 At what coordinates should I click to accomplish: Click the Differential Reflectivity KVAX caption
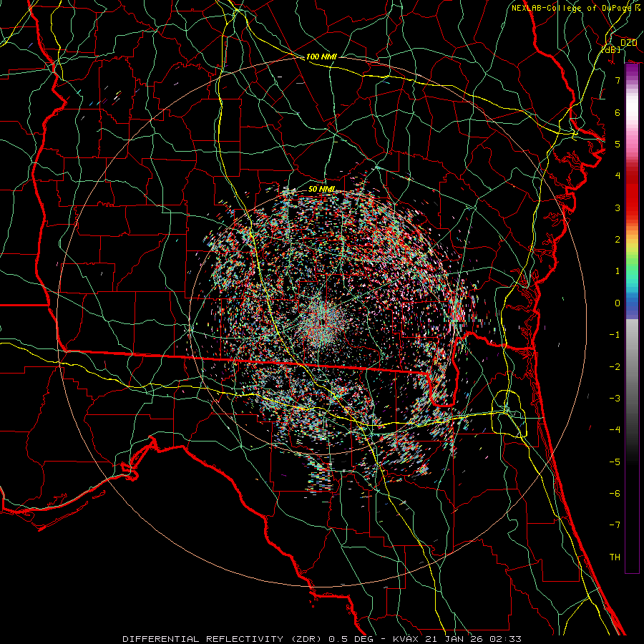[322, 639]
